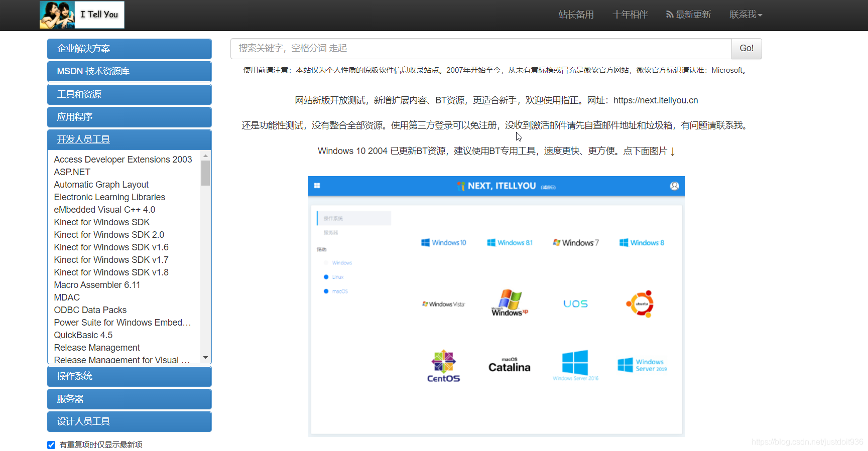
Task: Click the grid menu icon in preview header
Action: click(x=317, y=186)
